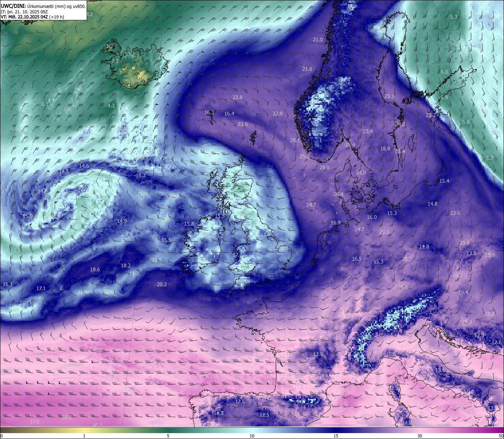Click the map value 16.0 over northern Germany
Image resolution: width=504 pixels, height=439 pixels.
point(372,217)
